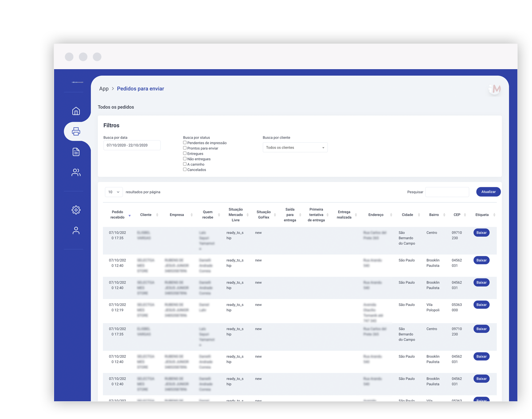532x419 pixels.
Task: Go to App breadcrumb link
Action: [104, 89]
